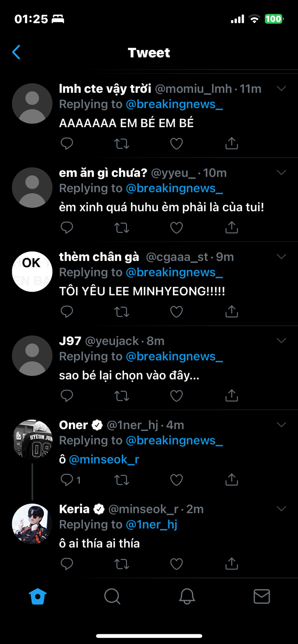Open the Notifications bell tab

187,596
